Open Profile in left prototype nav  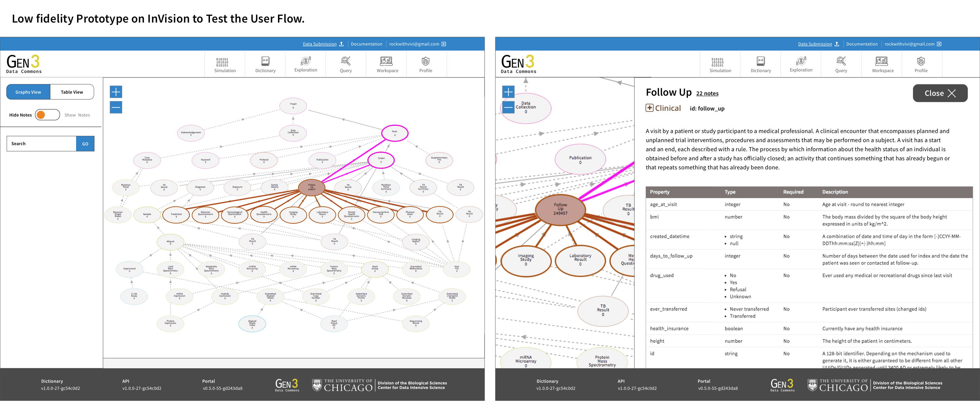(x=426, y=64)
